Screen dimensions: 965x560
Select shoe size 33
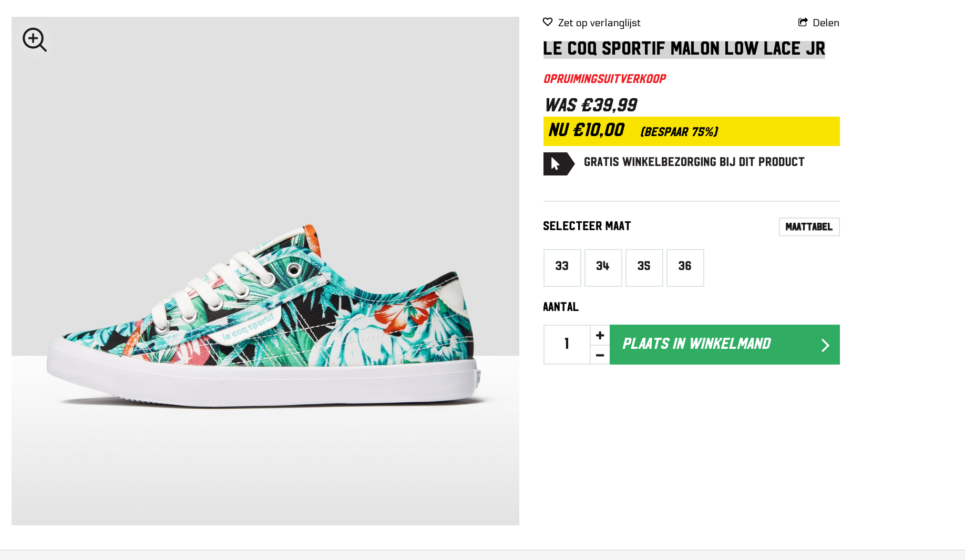pyautogui.click(x=562, y=267)
